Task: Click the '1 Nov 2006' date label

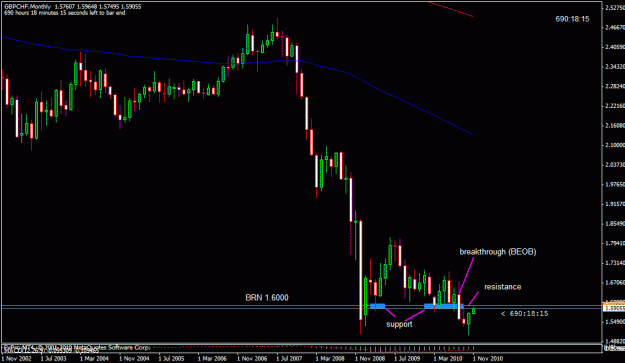Action: pos(252,358)
